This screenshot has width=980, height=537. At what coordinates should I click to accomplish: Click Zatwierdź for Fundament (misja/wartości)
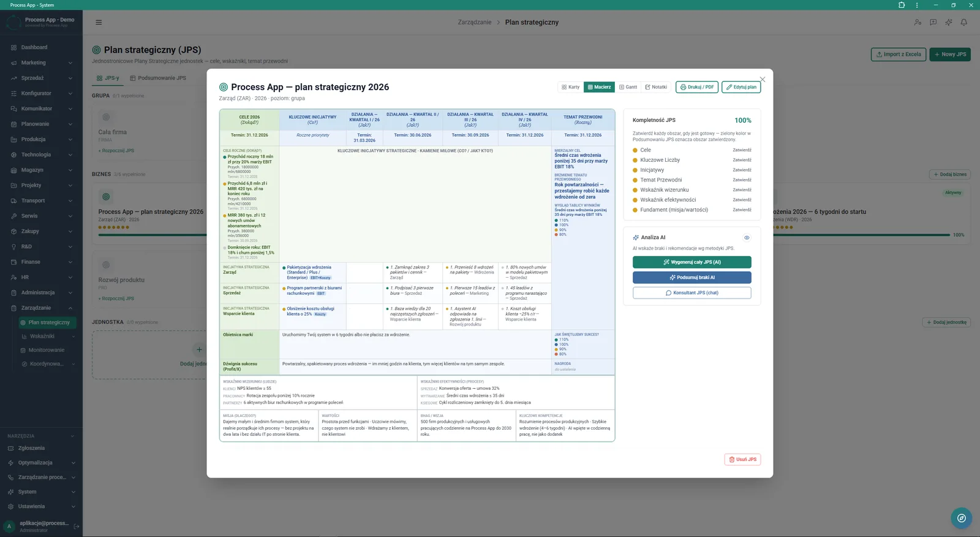[742, 210]
